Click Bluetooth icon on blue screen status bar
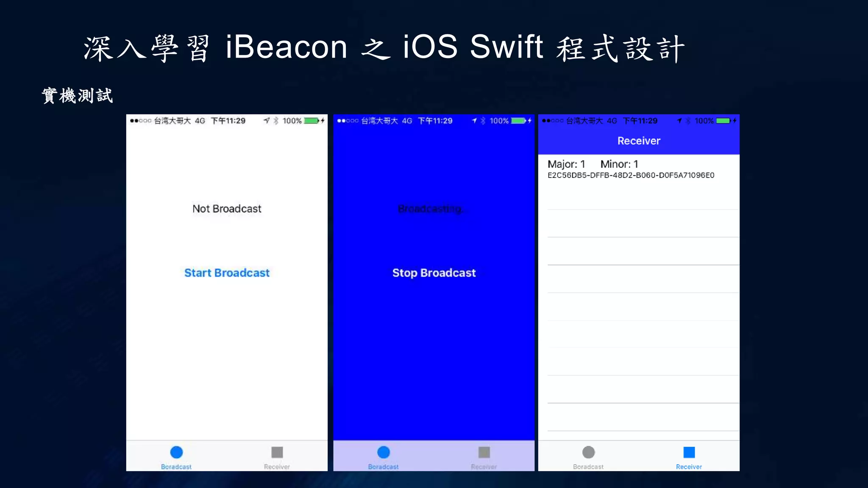This screenshot has width=868, height=488. tap(483, 121)
